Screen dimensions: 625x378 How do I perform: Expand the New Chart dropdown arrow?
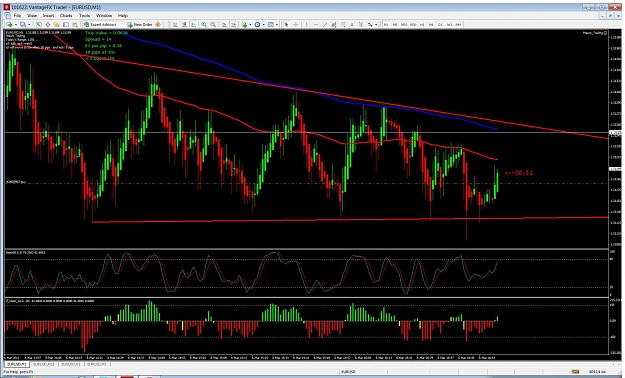pos(16,24)
